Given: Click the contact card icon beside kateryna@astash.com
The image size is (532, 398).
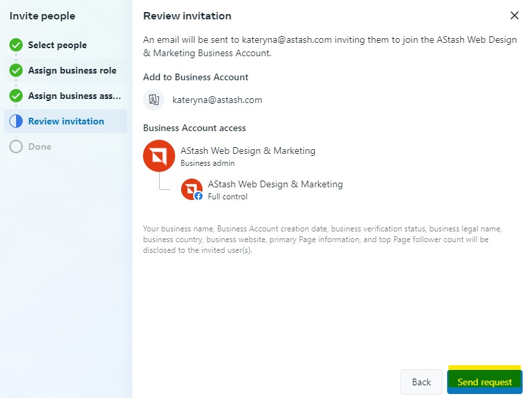Looking at the screenshot, I should 154,100.
